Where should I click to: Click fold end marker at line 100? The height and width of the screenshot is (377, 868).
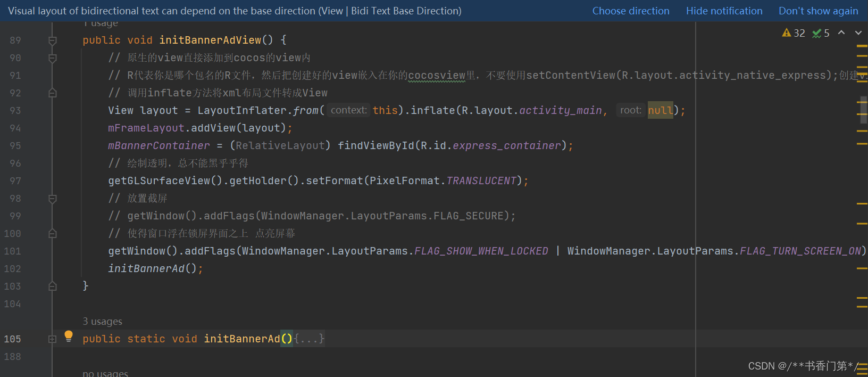pos(52,234)
